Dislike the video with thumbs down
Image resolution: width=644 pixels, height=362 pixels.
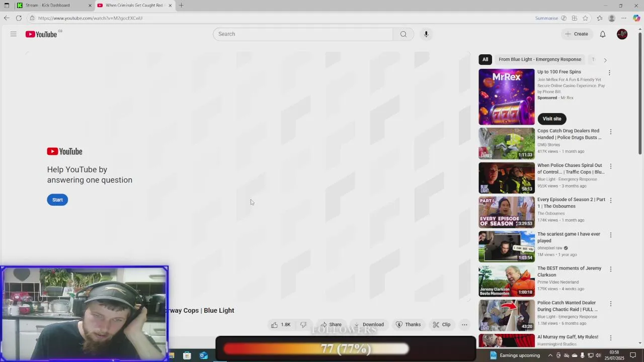click(x=303, y=325)
